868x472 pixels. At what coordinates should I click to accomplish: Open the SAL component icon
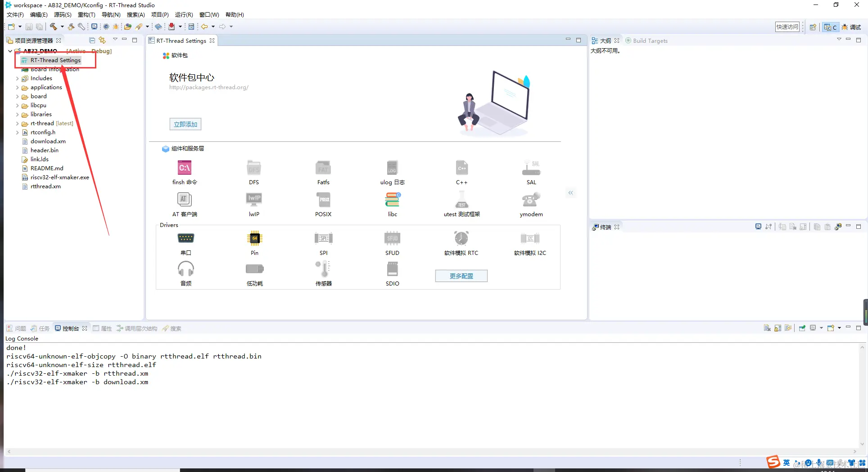pos(531,168)
